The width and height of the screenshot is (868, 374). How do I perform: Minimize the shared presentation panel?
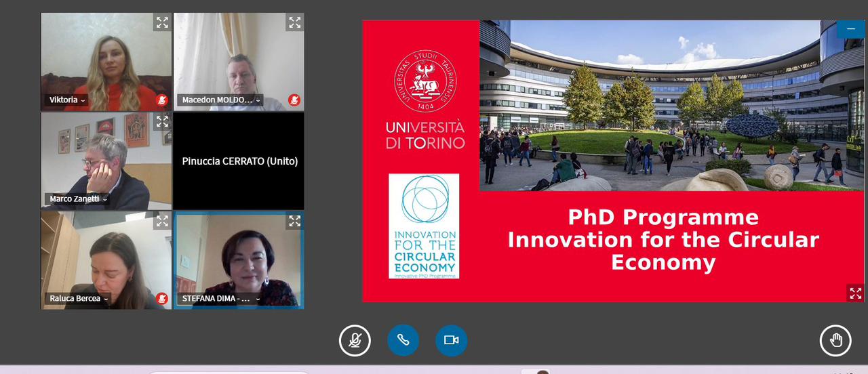(x=850, y=29)
